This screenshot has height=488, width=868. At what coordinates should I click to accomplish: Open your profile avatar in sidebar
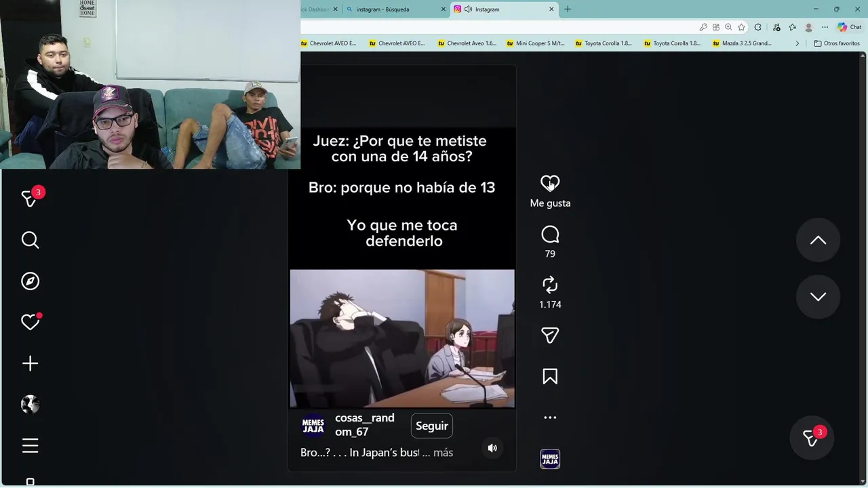(30, 405)
